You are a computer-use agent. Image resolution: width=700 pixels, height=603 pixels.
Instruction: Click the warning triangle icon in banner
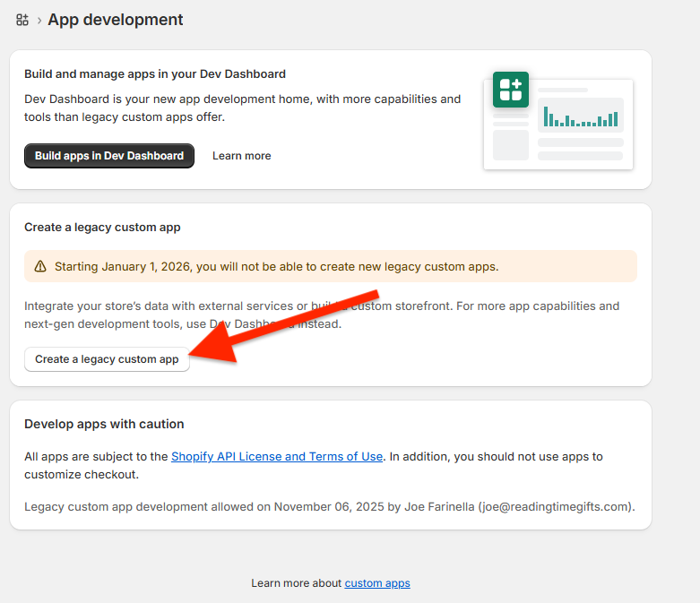click(x=40, y=266)
